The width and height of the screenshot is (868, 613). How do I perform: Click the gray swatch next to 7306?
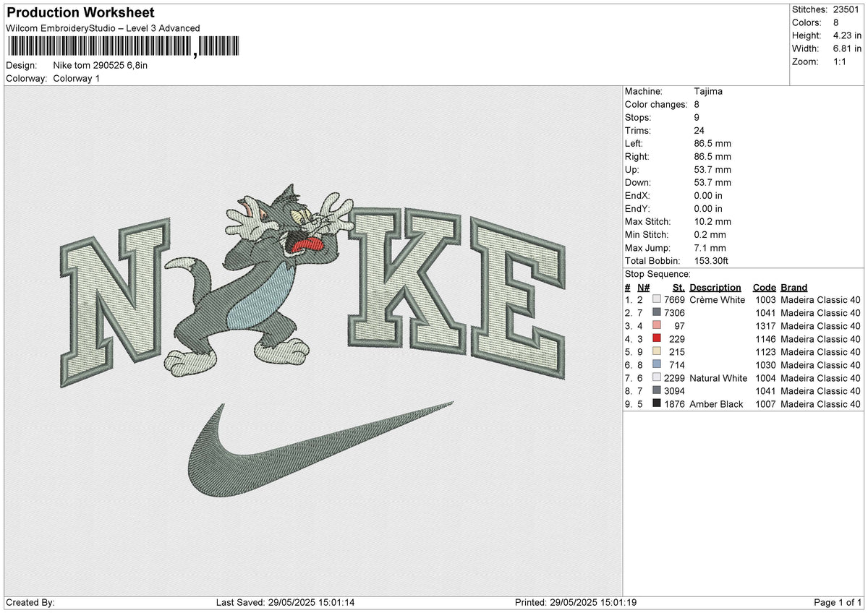pyautogui.click(x=657, y=312)
